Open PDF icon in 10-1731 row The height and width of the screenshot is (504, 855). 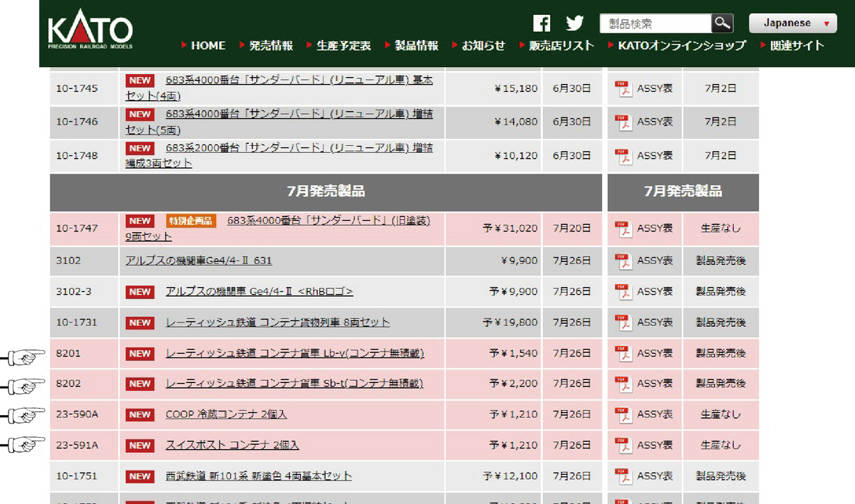click(625, 322)
